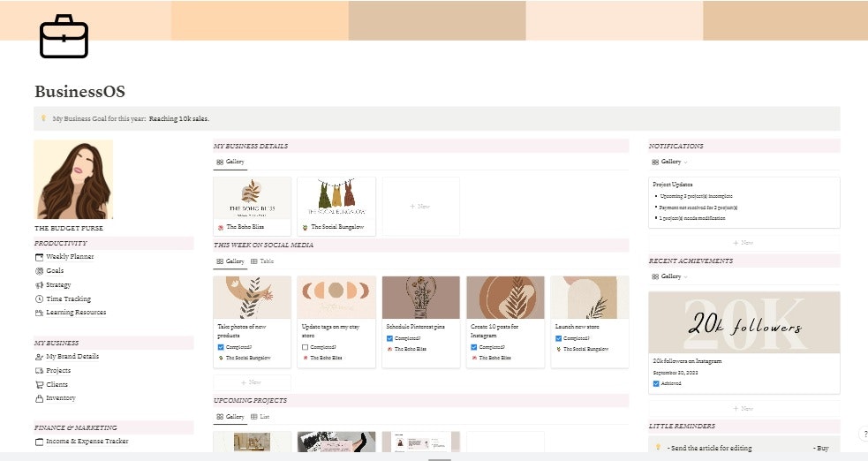Click the Weekly Planner calendar icon

coord(40,257)
